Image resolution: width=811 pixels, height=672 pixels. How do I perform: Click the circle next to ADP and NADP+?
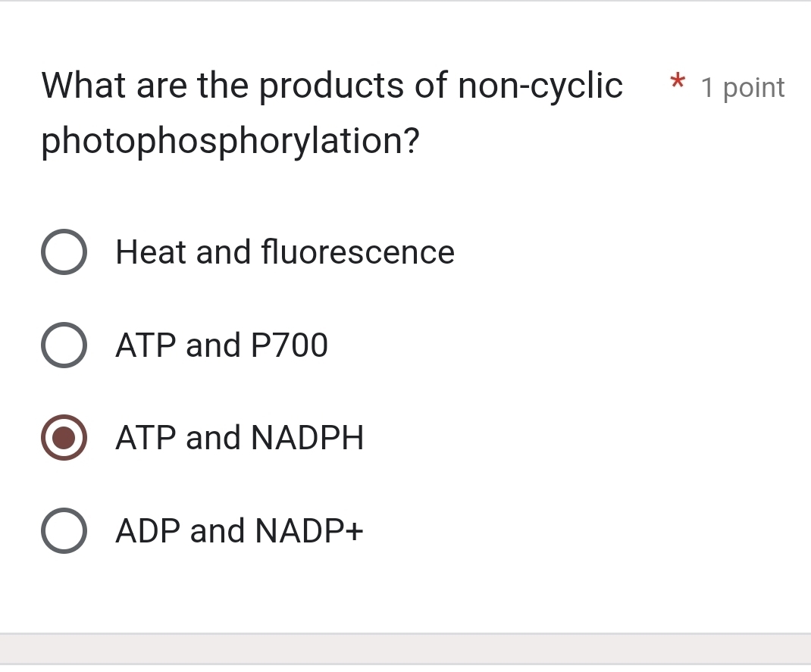[x=64, y=530]
